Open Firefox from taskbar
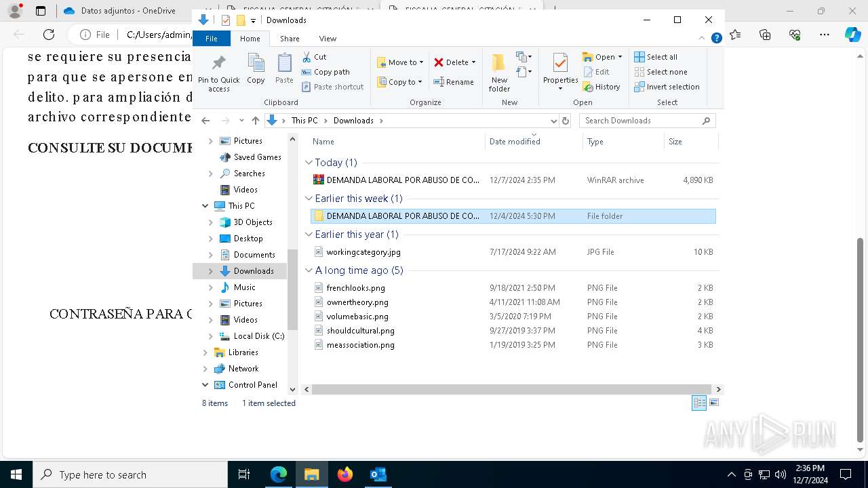 345,474
